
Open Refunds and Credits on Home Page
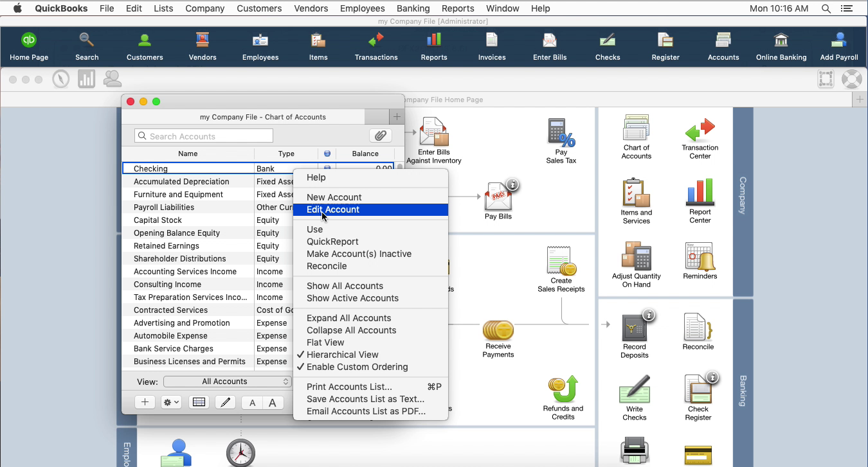point(563,398)
